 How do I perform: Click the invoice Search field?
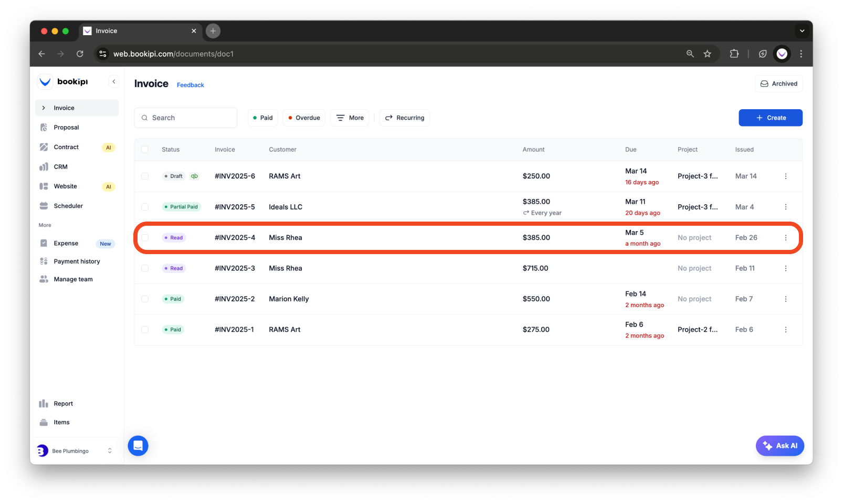[186, 118]
